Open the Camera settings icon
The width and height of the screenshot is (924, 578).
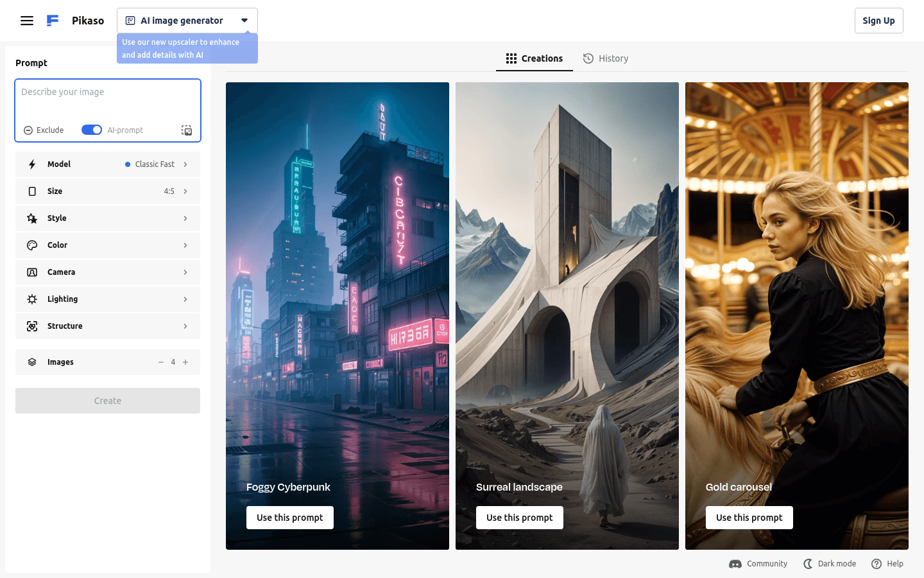pyautogui.click(x=31, y=272)
